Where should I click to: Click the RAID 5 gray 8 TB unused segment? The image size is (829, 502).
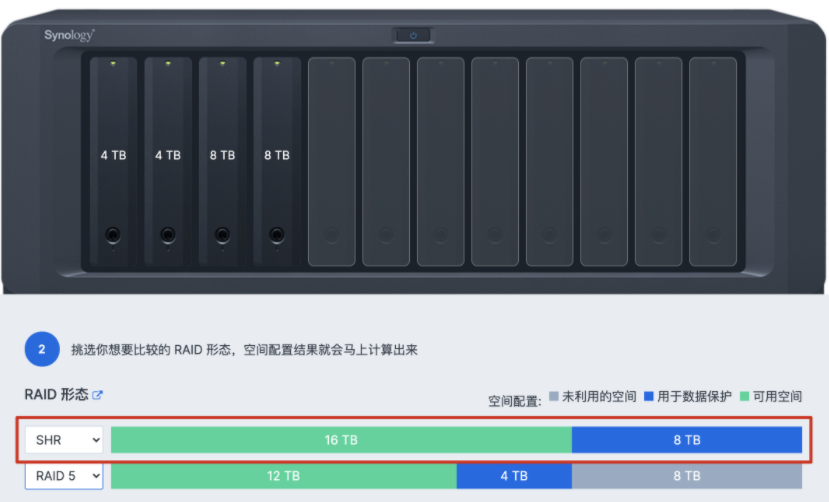687,476
